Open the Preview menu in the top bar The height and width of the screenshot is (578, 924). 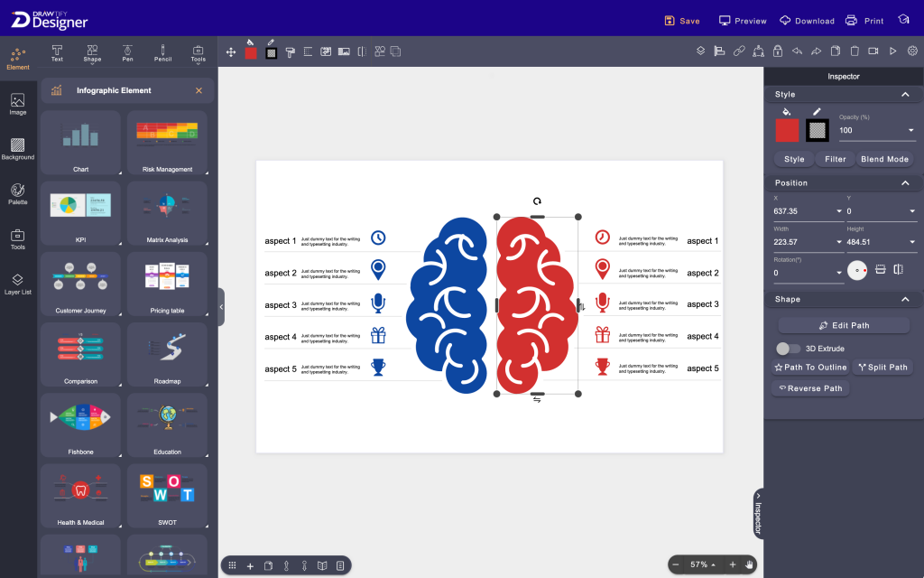(743, 20)
